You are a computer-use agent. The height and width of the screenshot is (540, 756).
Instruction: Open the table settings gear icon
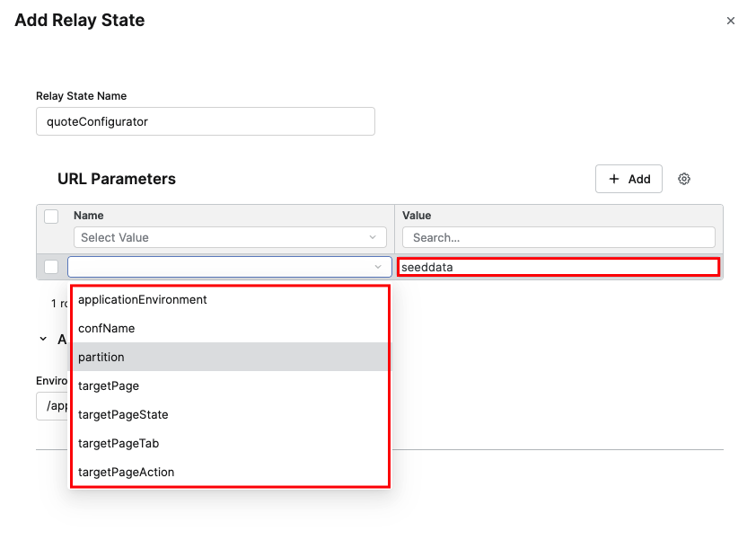684,179
